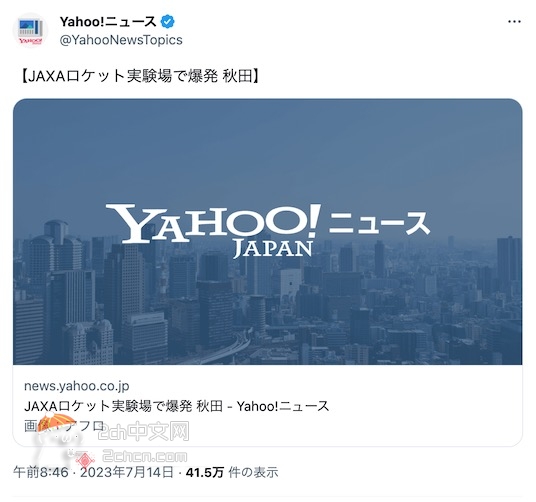The height and width of the screenshot is (502, 536).
Task: Open the news.yahoo.co.jp domain link
Action: tap(77, 386)
